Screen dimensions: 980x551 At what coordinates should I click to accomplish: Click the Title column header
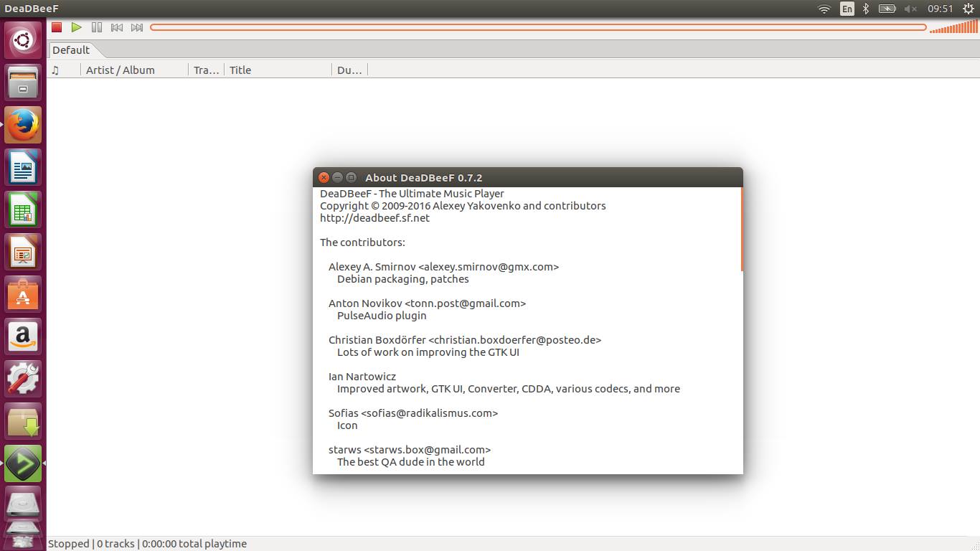pyautogui.click(x=278, y=70)
